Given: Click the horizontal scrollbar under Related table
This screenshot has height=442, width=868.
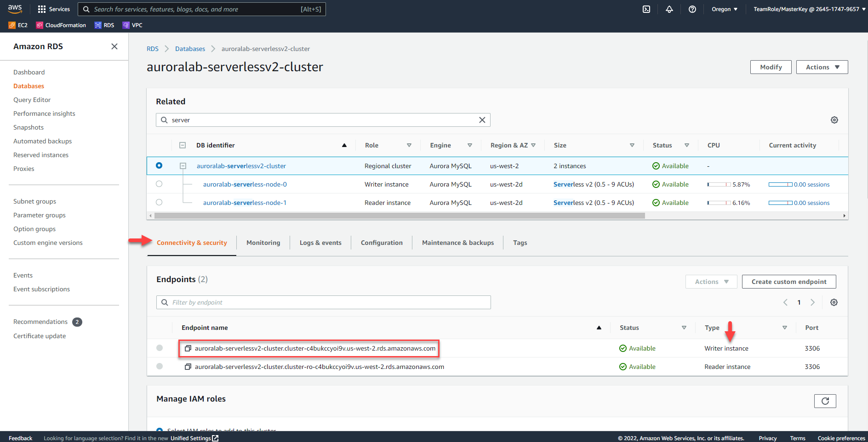Looking at the screenshot, I should [x=399, y=215].
